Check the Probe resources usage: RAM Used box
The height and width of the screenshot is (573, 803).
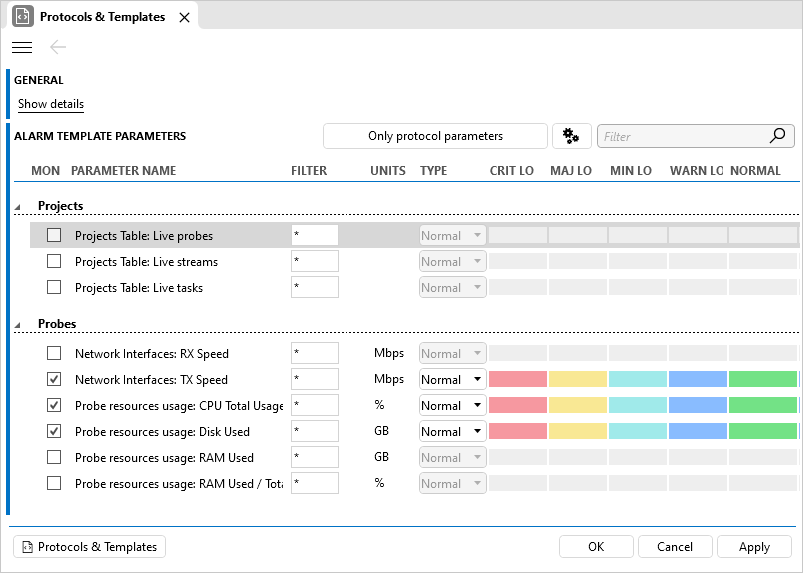[54, 458]
